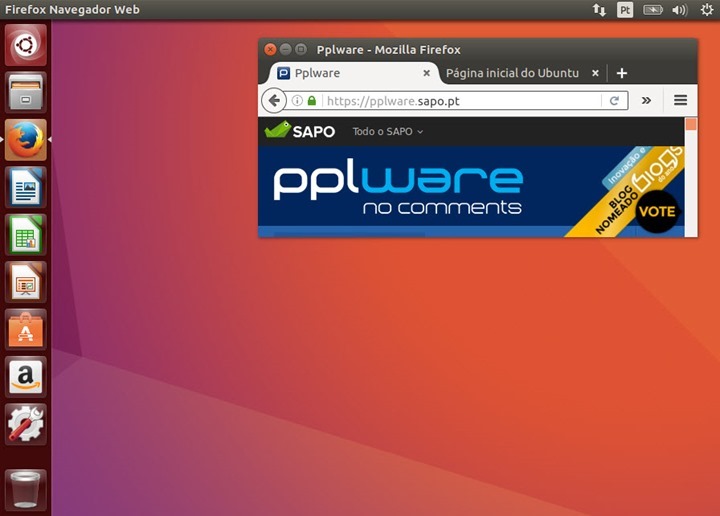This screenshot has height=516, width=720.
Task: Open the Firefox hamburger menu
Action: pyautogui.click(x=681, y=101)
